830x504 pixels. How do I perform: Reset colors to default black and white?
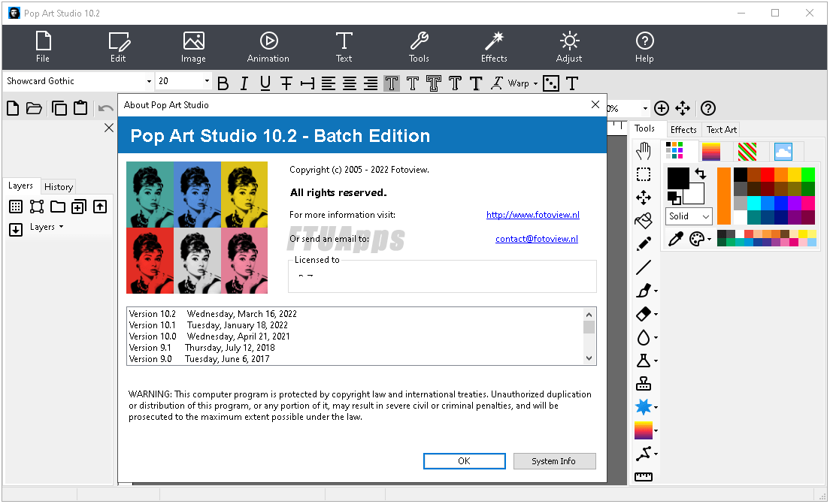point(674,198)
